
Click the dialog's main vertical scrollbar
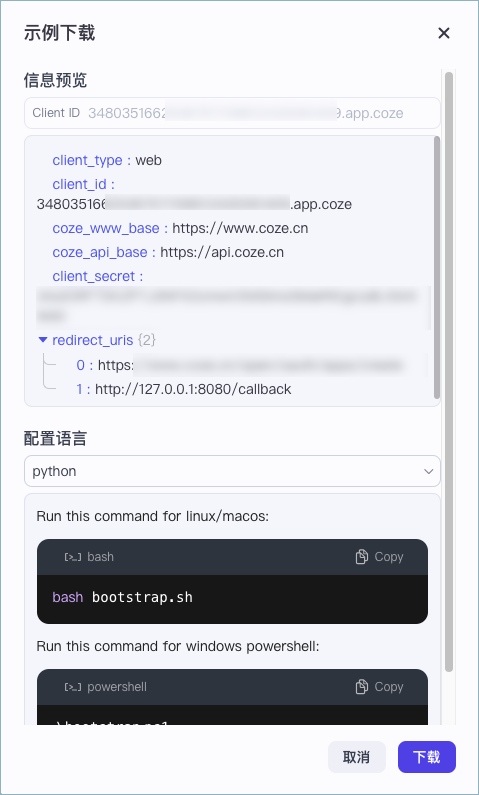[x=449, y=372]
